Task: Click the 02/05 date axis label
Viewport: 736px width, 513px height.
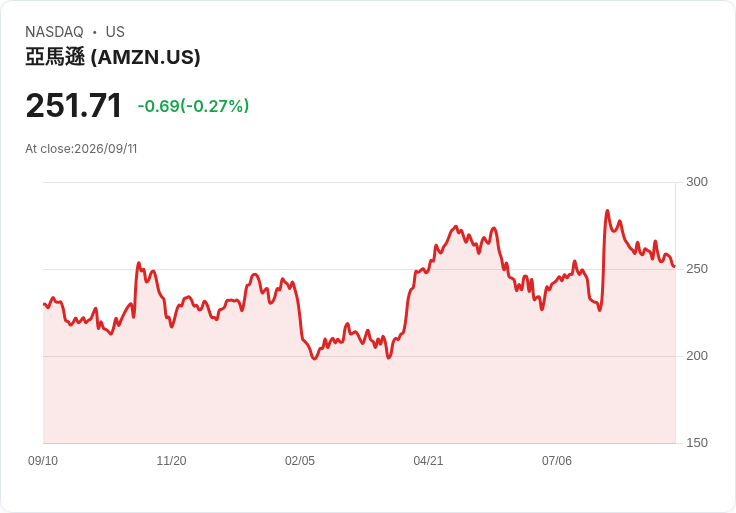Action: point(300,461)
